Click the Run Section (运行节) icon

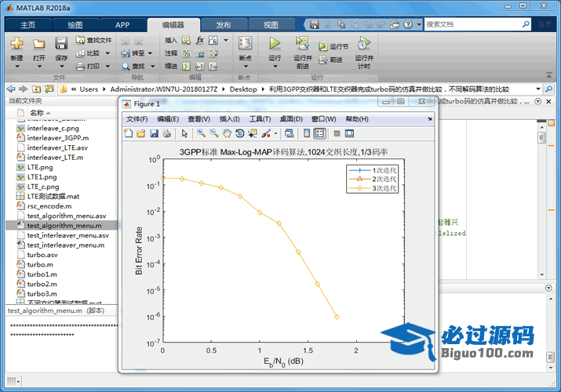322,46
